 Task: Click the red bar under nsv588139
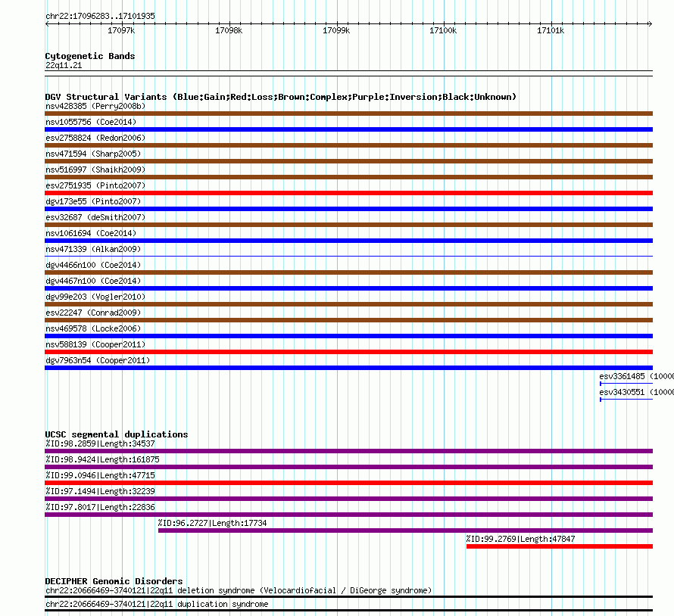pos(348,352)
